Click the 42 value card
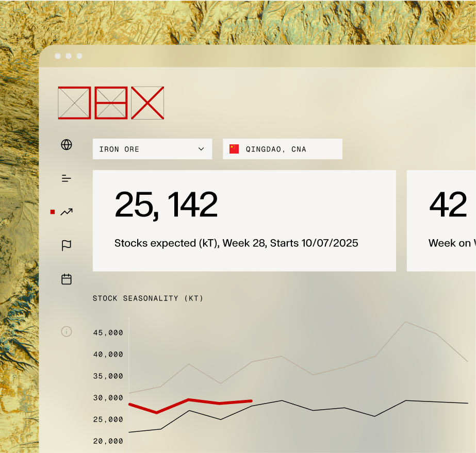This screenshot has height=453, width=476. [441, 221]
